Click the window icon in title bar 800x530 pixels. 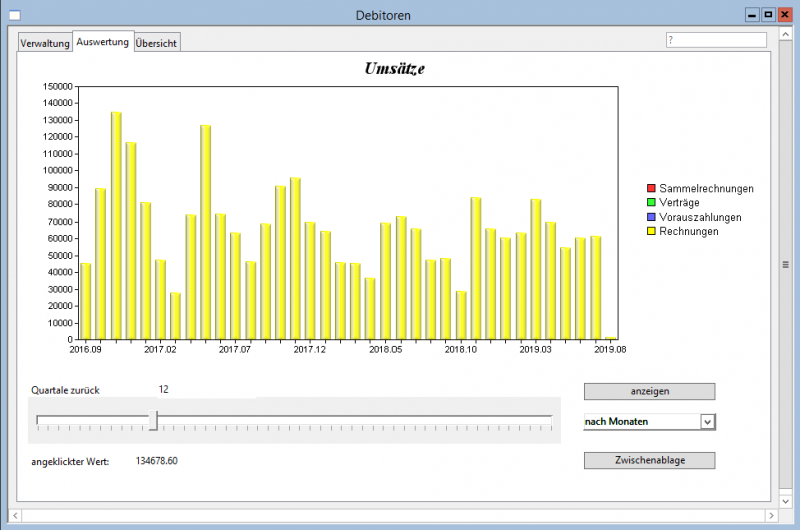[x=14, y=15]
